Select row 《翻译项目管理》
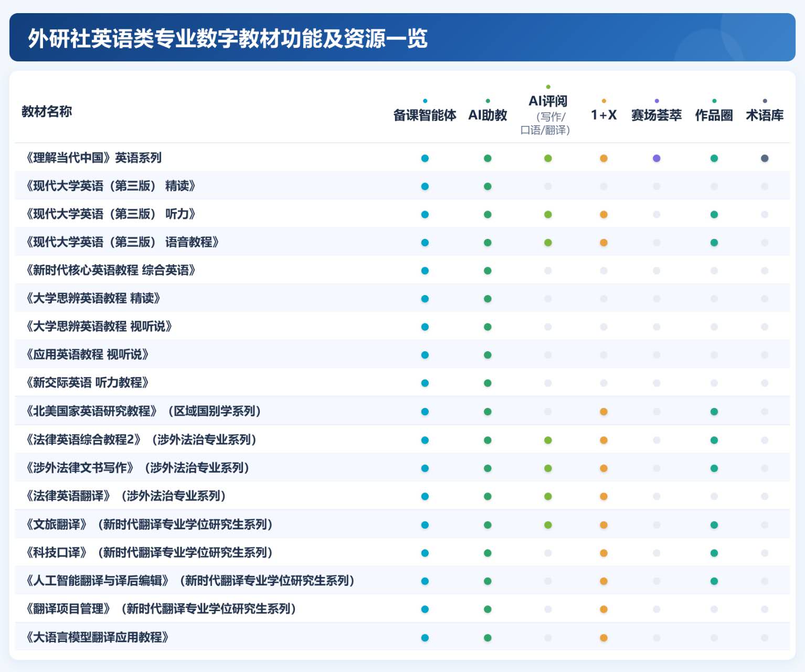Image resolution: width=805 pixels, height=672 pixels. pyautogui.click(x=402, y=609)
